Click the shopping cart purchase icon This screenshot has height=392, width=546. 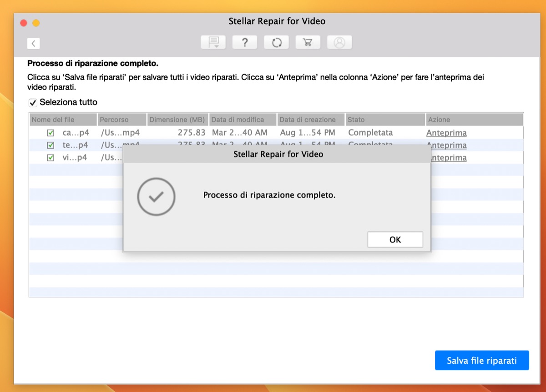coord(308,42)
